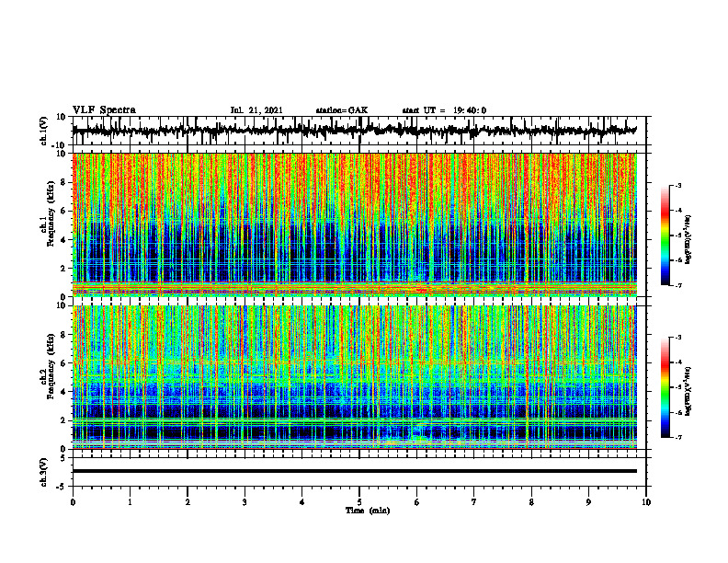Click the 'Time (min)' axis label
Viewport: 728px width, 563px height.
tap(368, 511)
